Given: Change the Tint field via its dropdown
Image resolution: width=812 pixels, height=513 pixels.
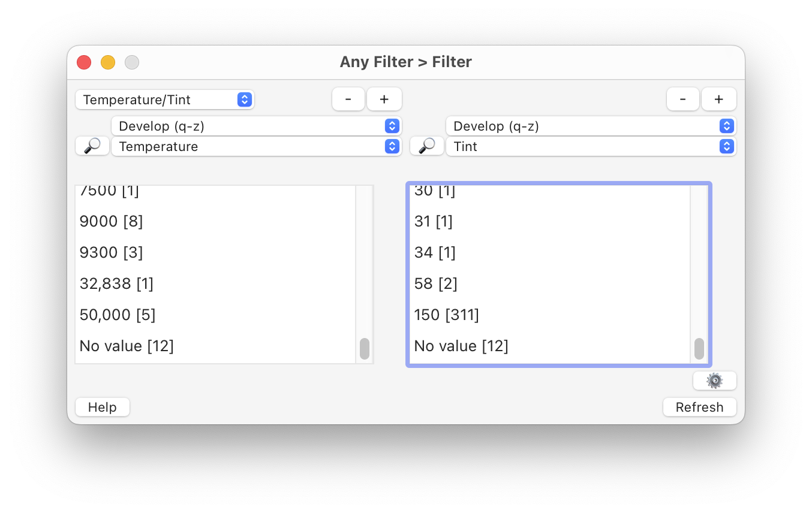Looking at the screenshot, I should point(591,146).
